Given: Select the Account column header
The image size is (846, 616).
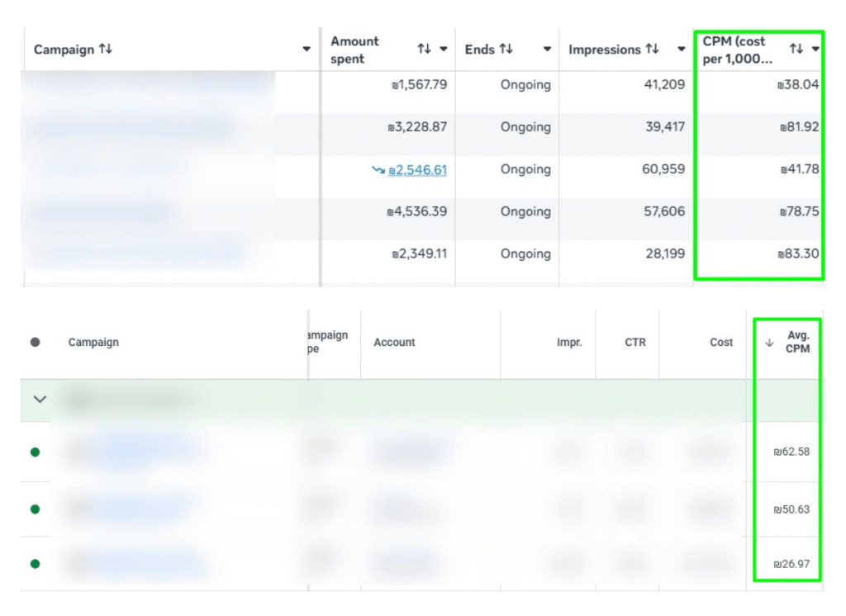Looking at the screenshot, I should [x=394, y=342].
